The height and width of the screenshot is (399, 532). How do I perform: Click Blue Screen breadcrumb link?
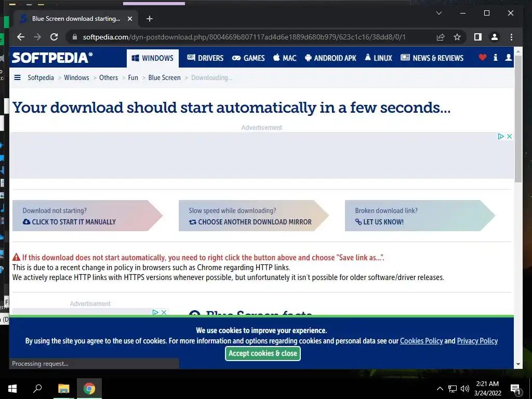coord(164,78)
